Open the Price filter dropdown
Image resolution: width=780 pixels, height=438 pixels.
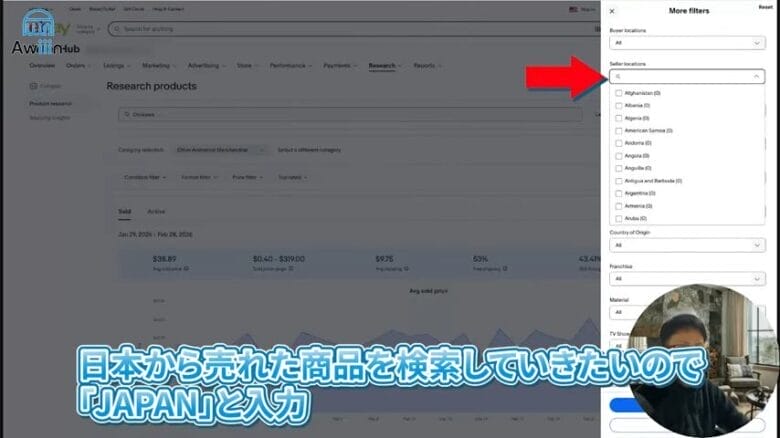point(247,177)
